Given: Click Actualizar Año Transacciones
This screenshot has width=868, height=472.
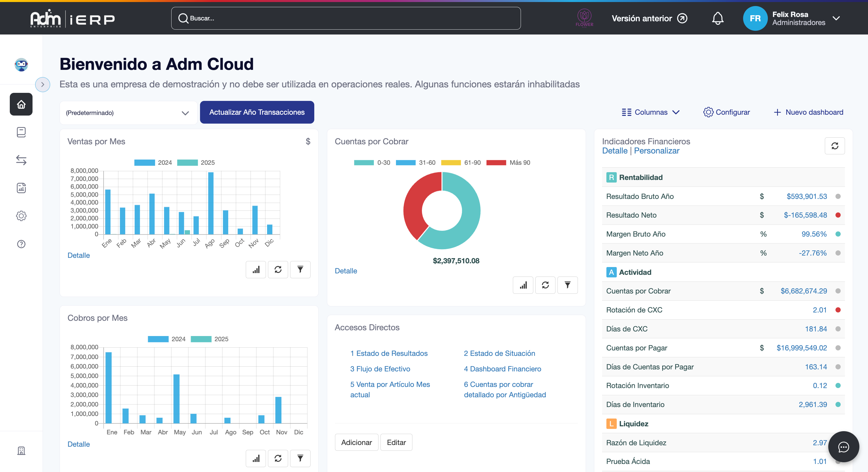Looking at the screenshot, I should click(x=257, y=112).
